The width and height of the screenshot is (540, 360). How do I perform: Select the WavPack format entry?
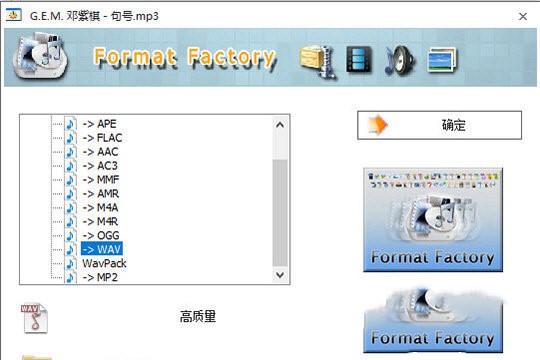[x=104, y=264]
